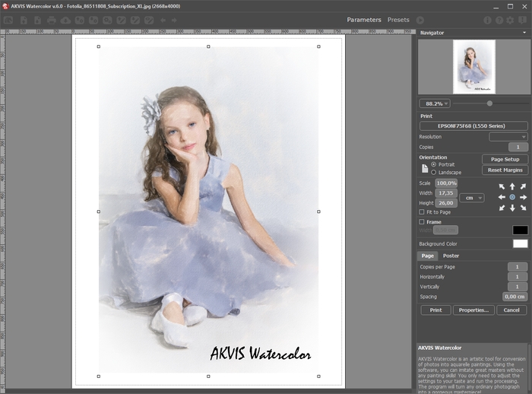Click the export presets icon

[93, 21]
